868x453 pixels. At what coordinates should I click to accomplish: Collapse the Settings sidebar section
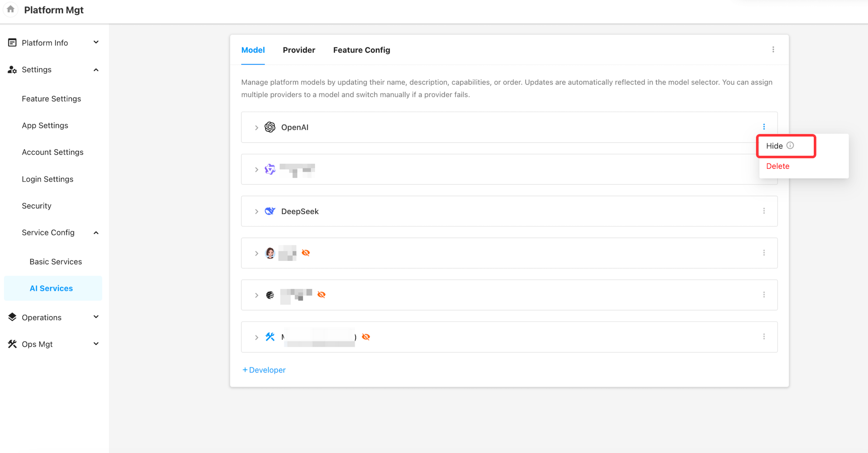96,70
